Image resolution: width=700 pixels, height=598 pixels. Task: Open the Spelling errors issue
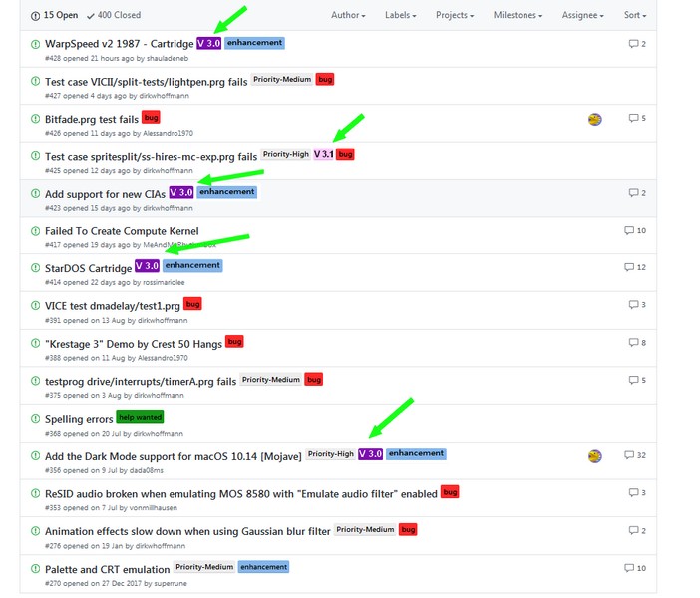(x=79, y=419)
